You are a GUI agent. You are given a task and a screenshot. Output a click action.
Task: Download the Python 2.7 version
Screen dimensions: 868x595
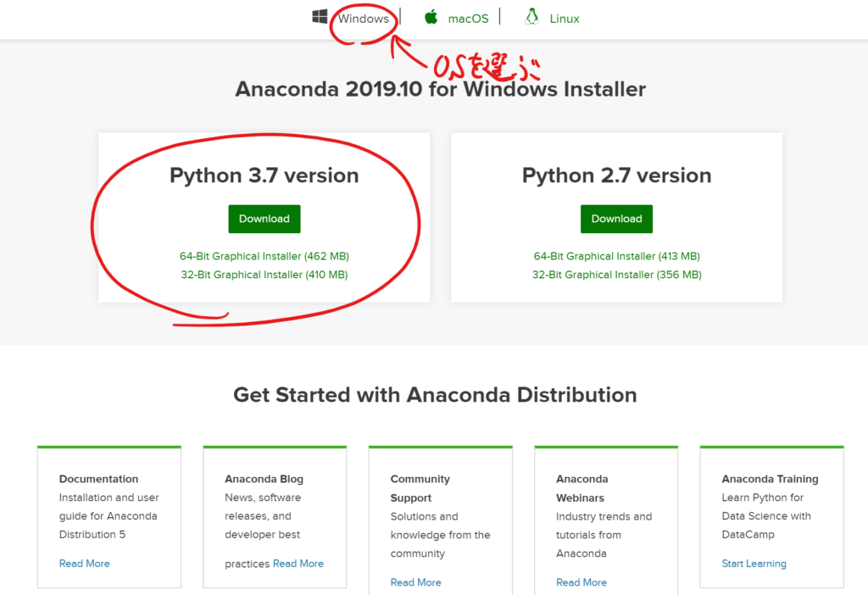coord(617,219)
